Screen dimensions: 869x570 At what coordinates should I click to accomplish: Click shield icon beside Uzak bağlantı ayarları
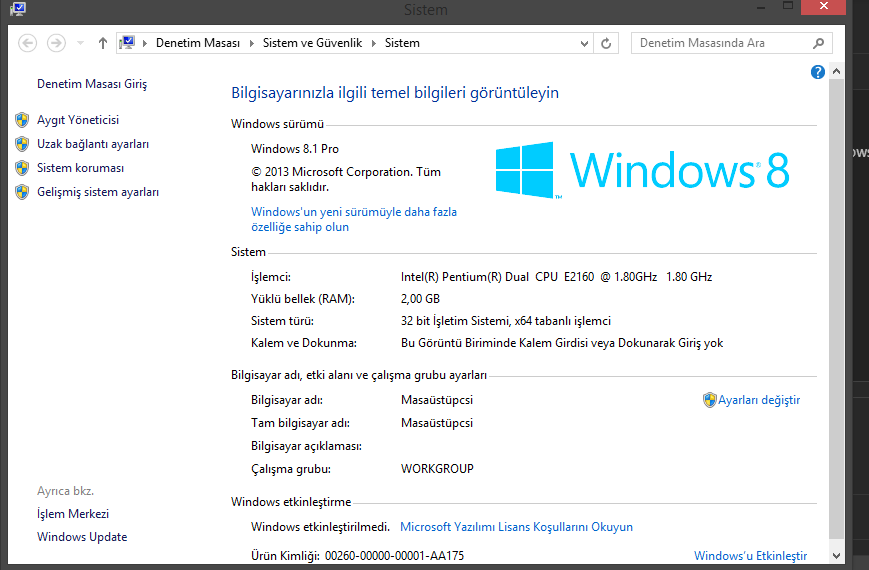click(x=22, y=144)
